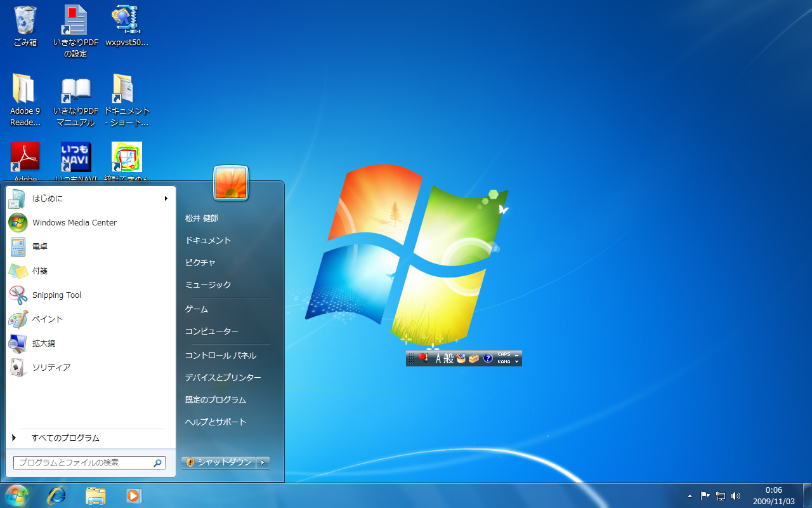The width and height of the screenshot is (812, 508).
Task: Launch the red Adobe Reader desktop shortcut
Action: [25, 157]
